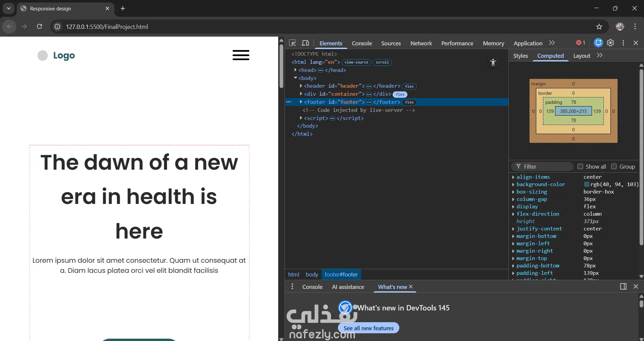Click the box model content size 385.200×215
The width and height of the screenshot is (644, 341).
573,111
